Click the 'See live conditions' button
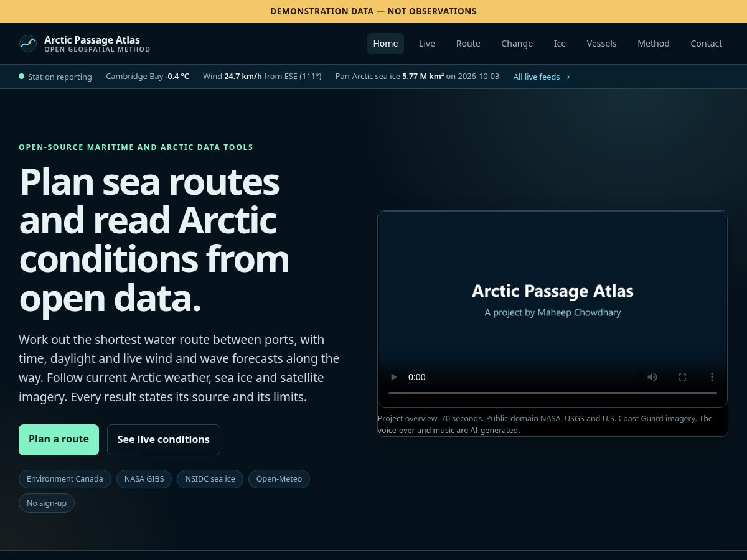The image size is (747, 560). tap(164, 439)
